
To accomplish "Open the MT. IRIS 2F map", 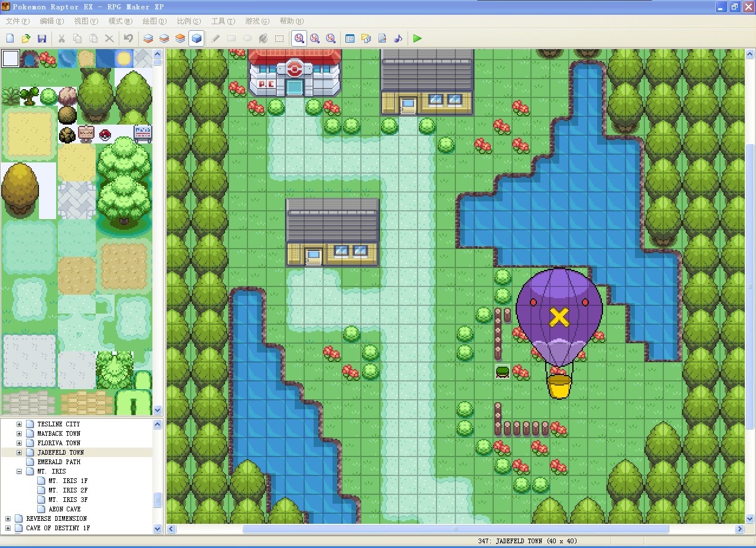I will [68, 490].
